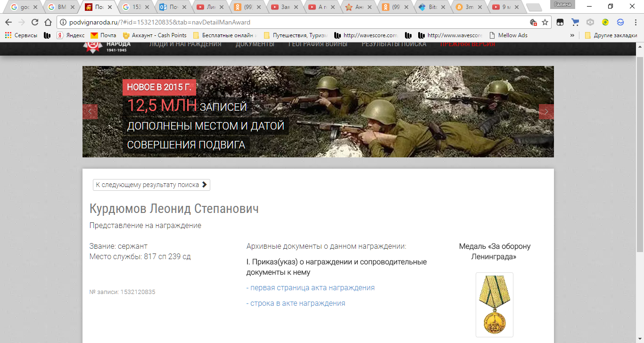Image resolution: width=644 pixels, height=343 pixels.
Task: Click the back navigation arrow
Action: [8, 22]
